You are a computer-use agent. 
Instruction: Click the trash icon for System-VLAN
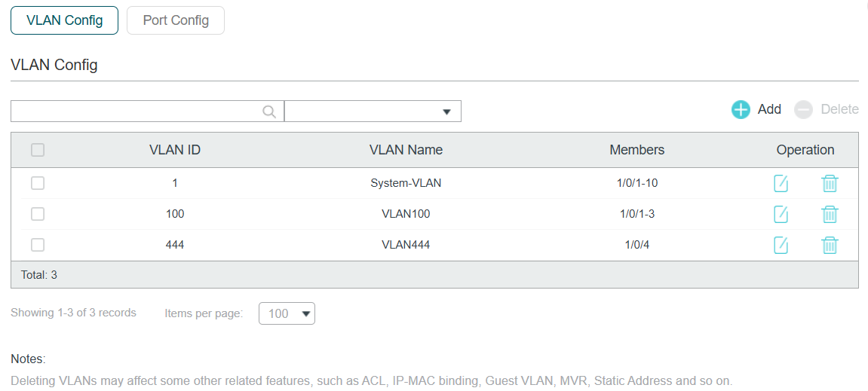(830, 183)
